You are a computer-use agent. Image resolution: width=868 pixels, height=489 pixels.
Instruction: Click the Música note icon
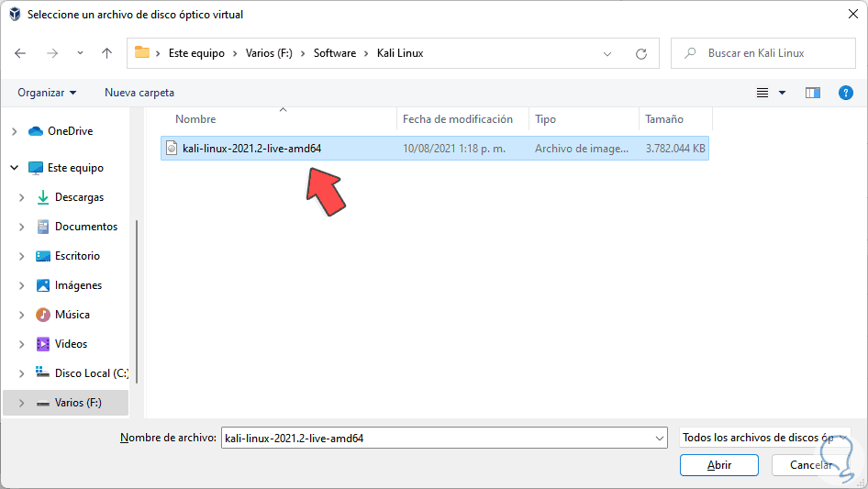pyautogui.click(x=42, y=315)
